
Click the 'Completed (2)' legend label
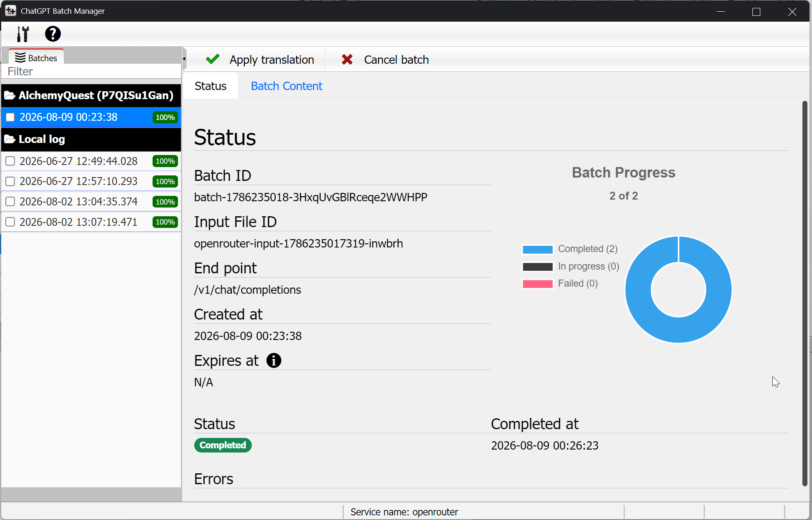coord(588,249)
